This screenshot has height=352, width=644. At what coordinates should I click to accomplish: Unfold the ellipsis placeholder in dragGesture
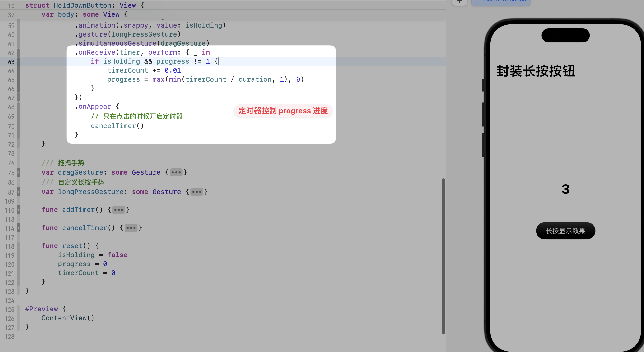click(x=176, y=172)
